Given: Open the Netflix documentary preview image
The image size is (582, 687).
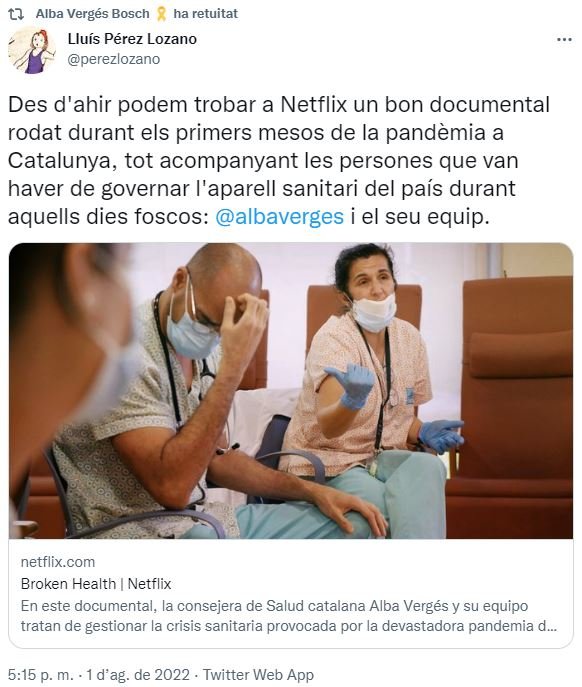Looking at the screenshot, I should (x=291, y=391).
